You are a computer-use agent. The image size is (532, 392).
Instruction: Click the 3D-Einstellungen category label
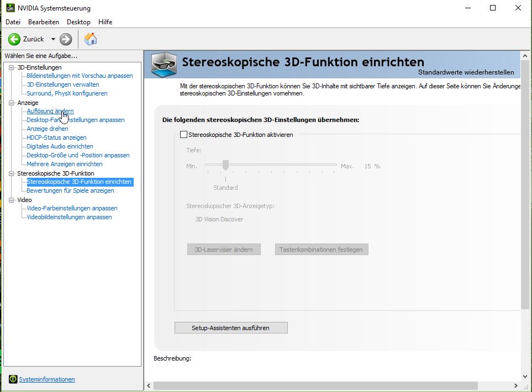pos(39,67)
